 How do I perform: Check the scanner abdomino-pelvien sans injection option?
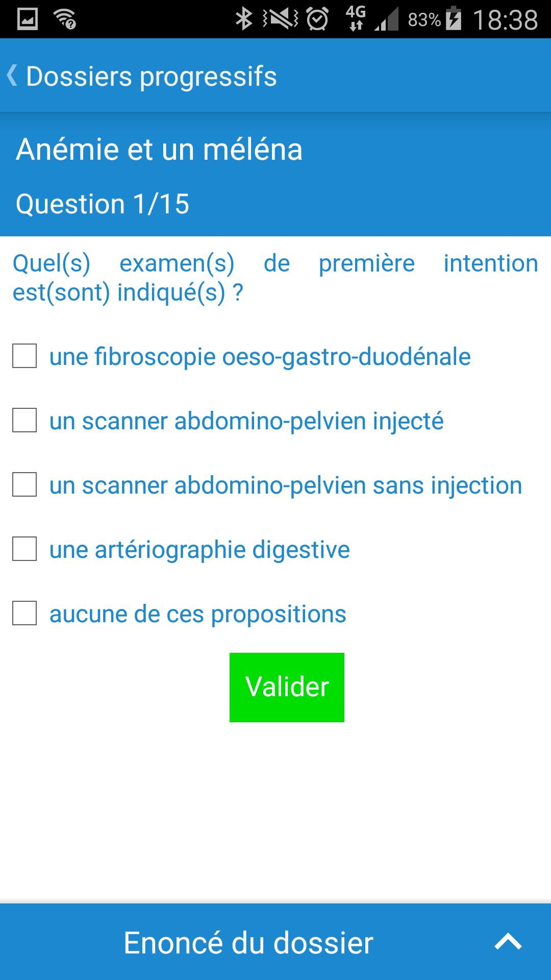[x=23, y=486]
